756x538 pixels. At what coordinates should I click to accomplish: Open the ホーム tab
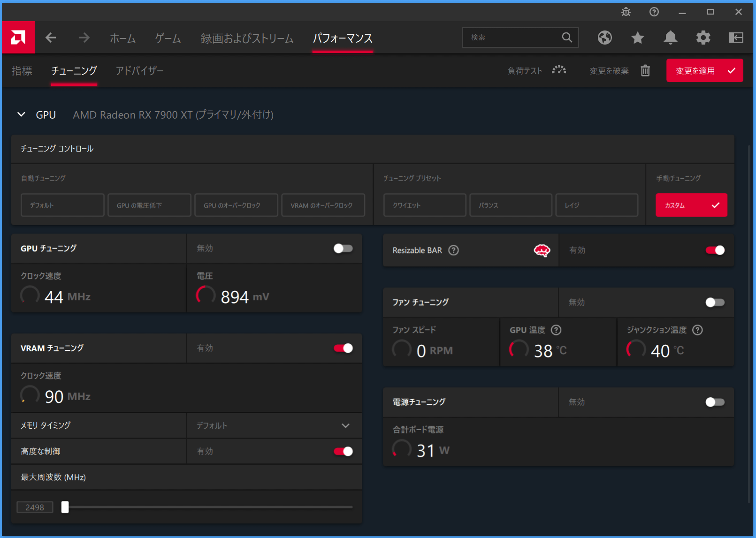(x=122, y=38)
